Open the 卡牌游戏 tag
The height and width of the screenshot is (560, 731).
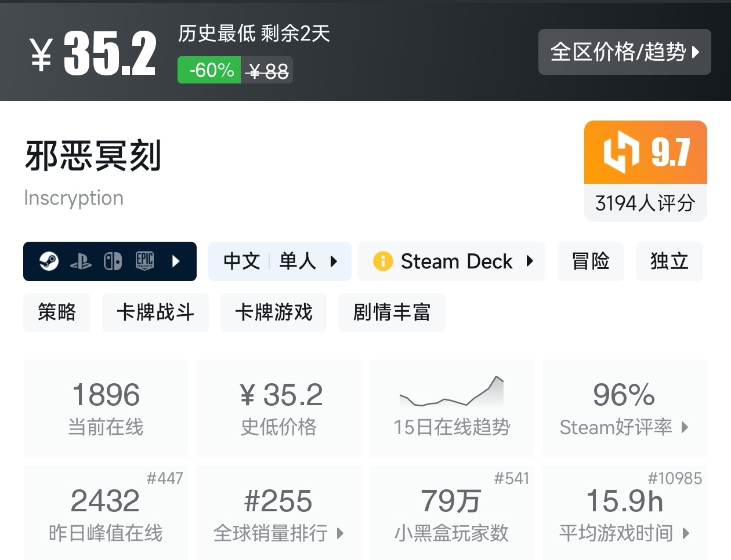click(274, 312)
